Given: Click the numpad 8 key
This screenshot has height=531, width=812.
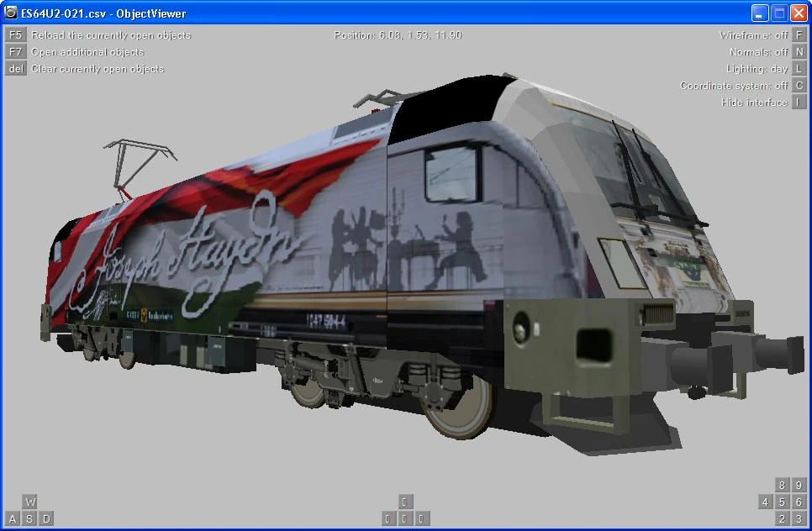Looking at the screenshot, I should (782, 485).
